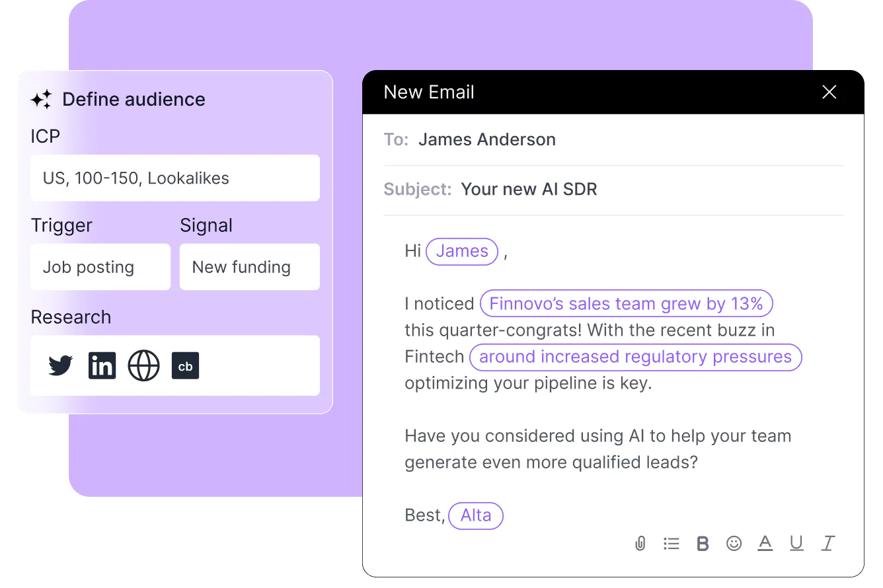This screenshot has height=588, width=883.
Task: Open the Crunchbase research icon
Action: click(x=185, y=365)
